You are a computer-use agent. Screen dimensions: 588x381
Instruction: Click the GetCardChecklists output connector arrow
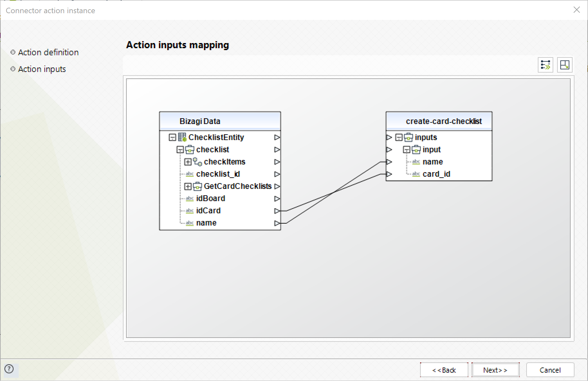tap(277, 186)
